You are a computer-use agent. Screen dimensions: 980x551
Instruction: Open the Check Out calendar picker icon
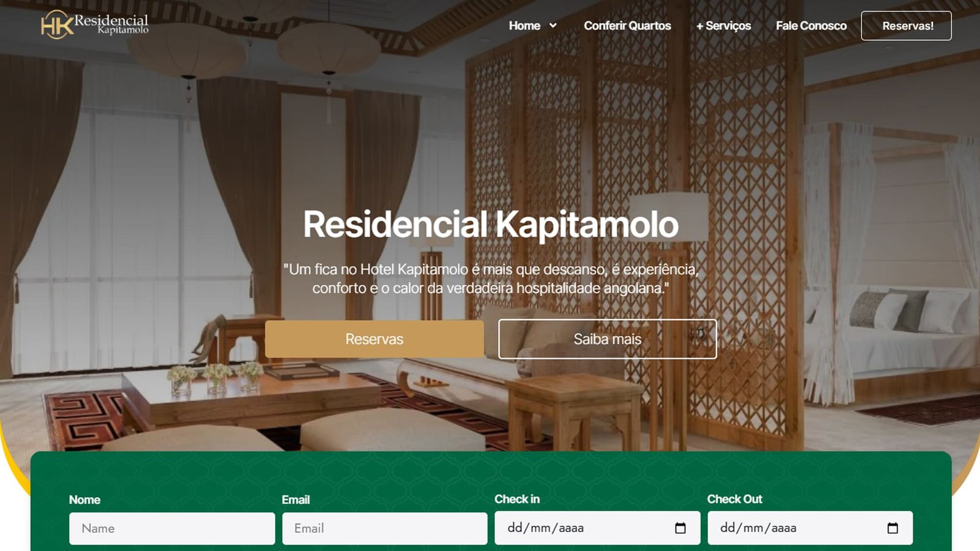pyautogui.click(x=892, y=528)
